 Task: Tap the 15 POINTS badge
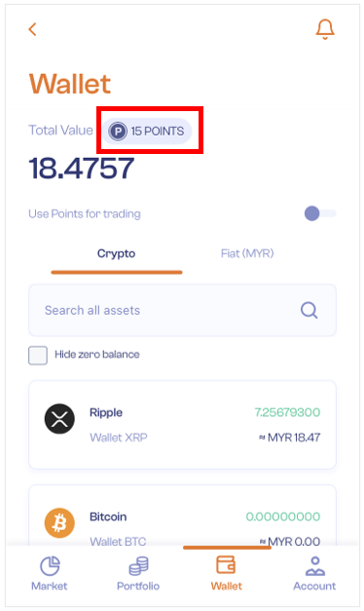click(147, 131)
